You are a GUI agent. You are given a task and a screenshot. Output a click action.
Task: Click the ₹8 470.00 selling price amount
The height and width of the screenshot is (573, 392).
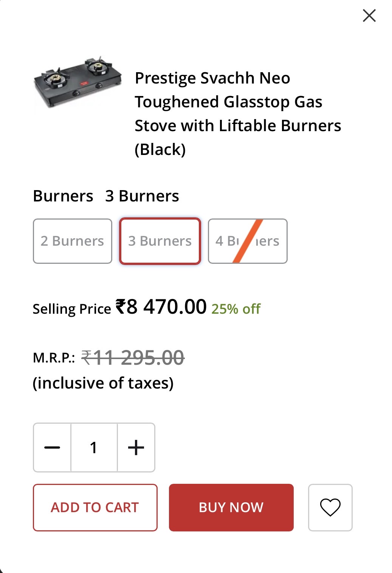[161, 307]
